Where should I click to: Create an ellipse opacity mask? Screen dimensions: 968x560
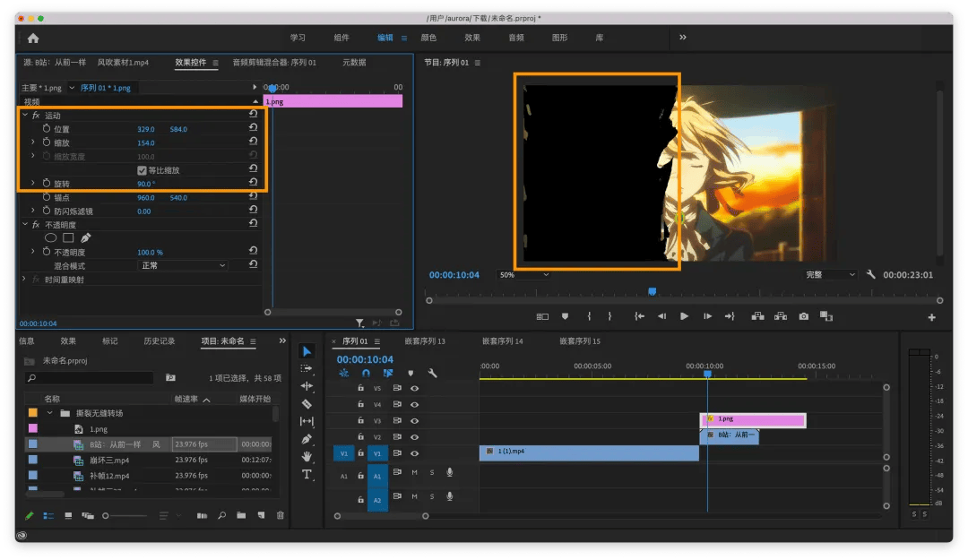click(x=50, y=237)
